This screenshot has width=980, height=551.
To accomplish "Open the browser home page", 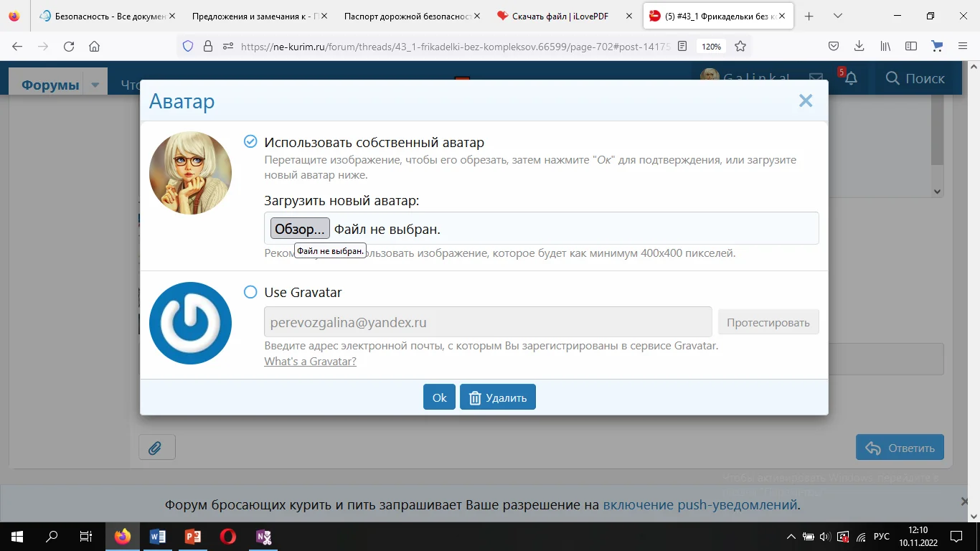I will pos(94,46).
